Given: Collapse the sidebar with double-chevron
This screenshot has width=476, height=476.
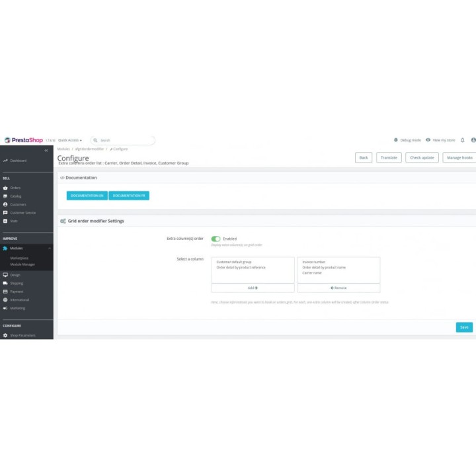Looking at the screenshot, I should click(x=46, y=151).
